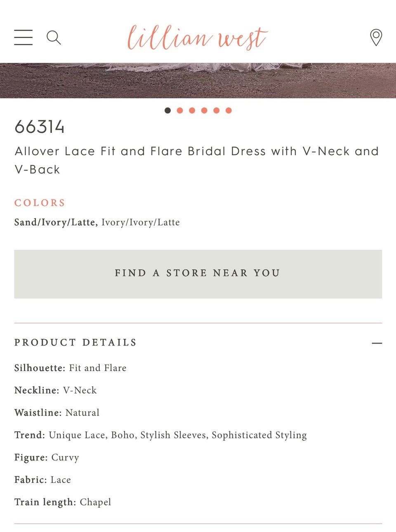Image resolution: width=396 pixels, height=532 pixels.
Task: Tap the dress product image strip
Action: 198,80
